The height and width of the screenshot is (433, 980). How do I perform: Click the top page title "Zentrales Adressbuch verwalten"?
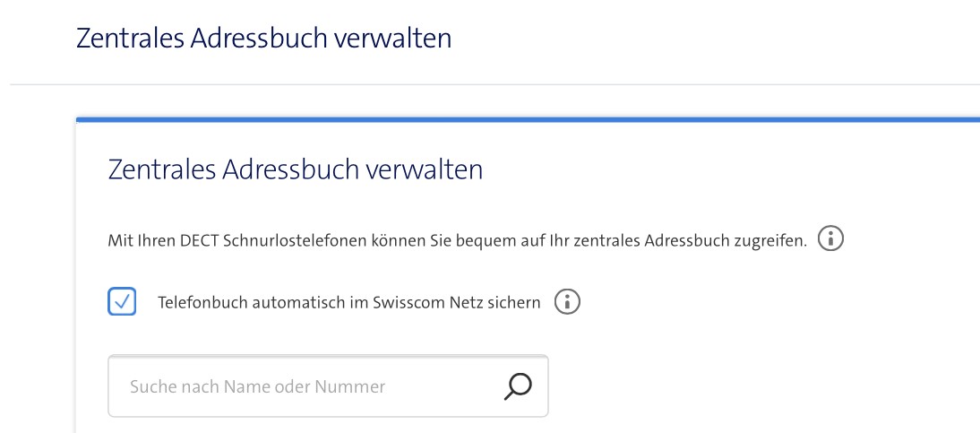[263, 39]
